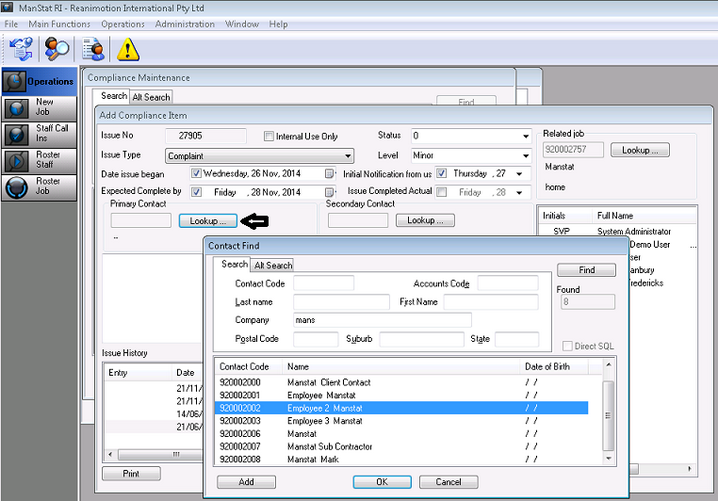Image resolution: width=718 pixels, height=501 pixels.
Task: Toggle the Internal Use Only checkbox
Action: (268, 136)
